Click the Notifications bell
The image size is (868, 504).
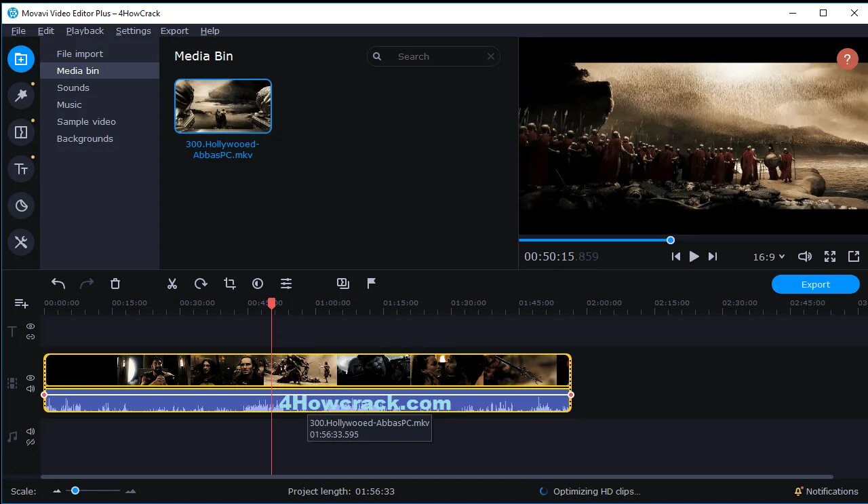799,491
